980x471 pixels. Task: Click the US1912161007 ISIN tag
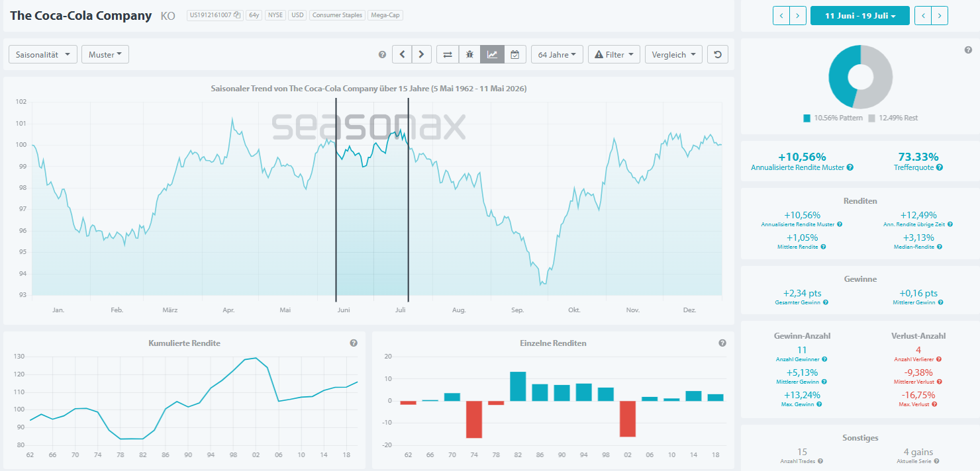click(x=215, y=15)
